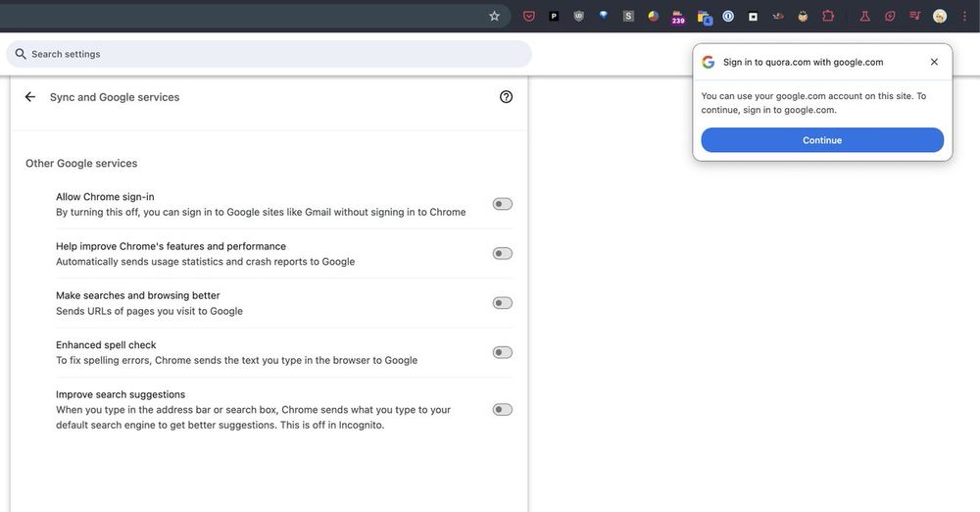The height and width of the screenshot is (512, 980).
Task: Open the red bird-shaped extension icon
Action: pos(778,17)
